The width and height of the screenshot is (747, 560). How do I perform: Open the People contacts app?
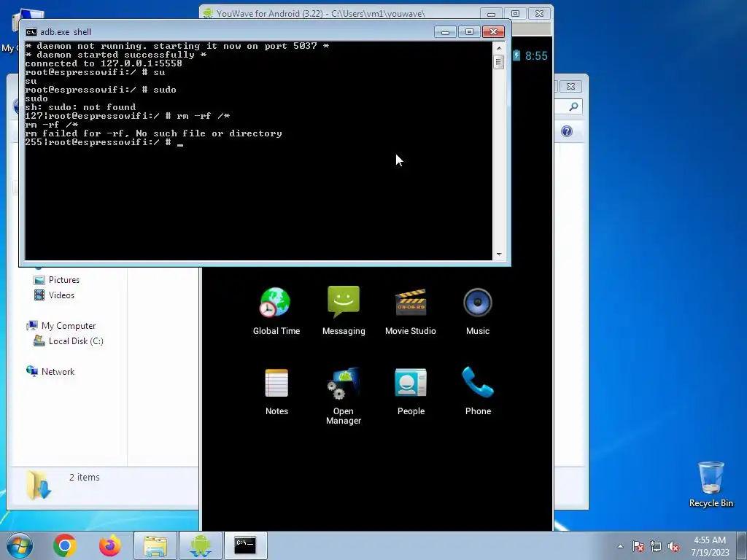411,392
